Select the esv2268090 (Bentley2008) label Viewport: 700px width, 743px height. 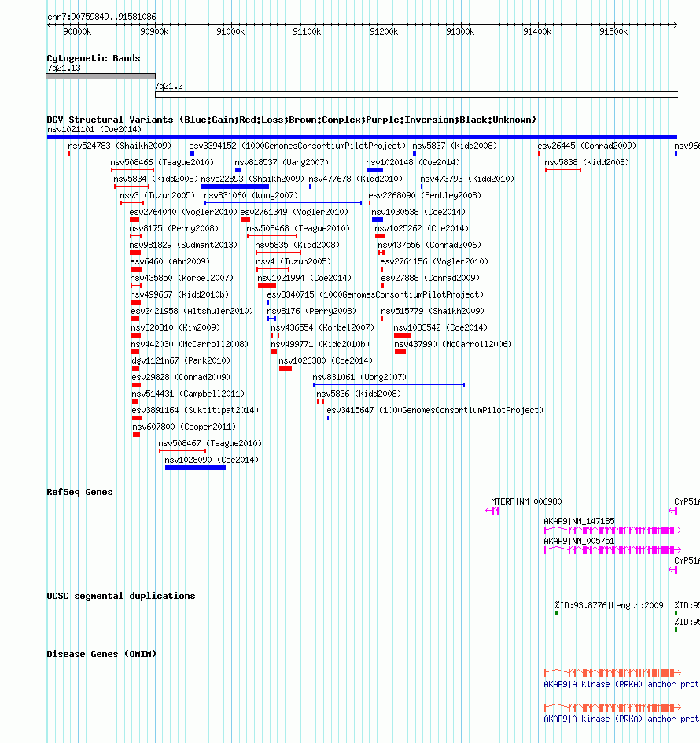coord(425,196)
